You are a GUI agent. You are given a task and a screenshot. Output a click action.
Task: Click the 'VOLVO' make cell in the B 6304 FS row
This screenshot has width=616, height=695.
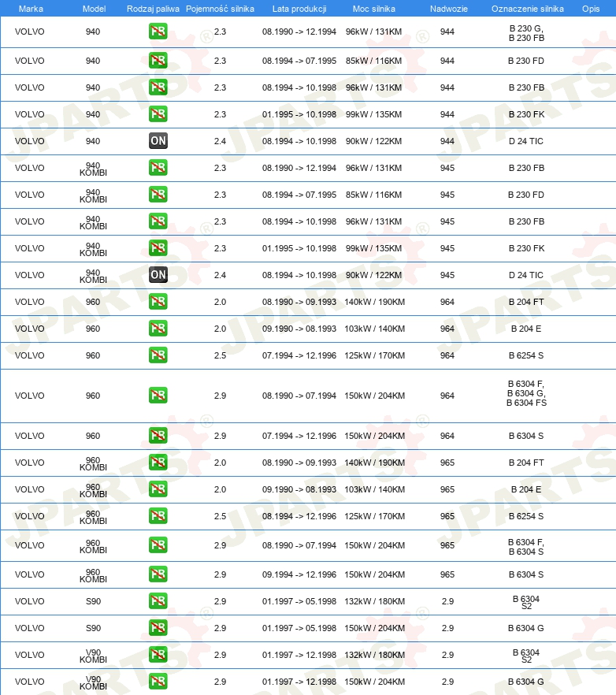(30, 396)
